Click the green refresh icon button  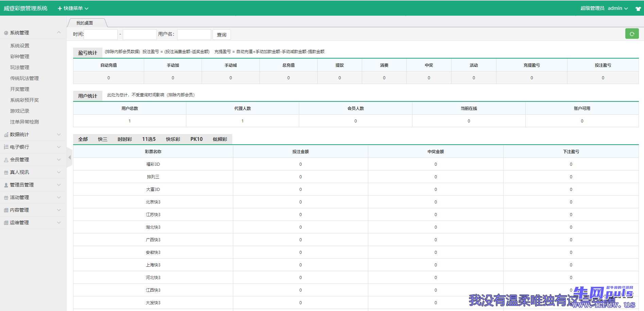click(632, 34)
